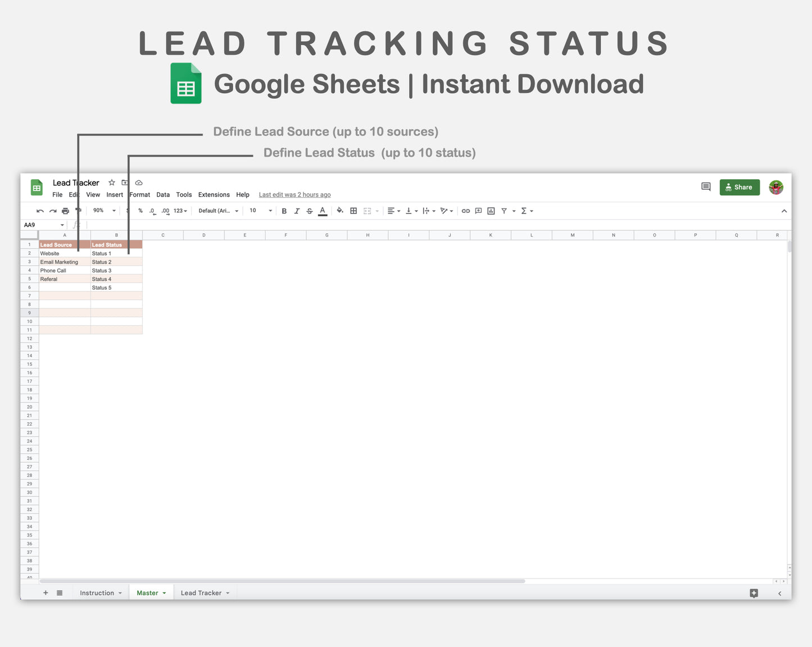The width and height of the screenshot is (812, 647).
Task: Apply italic formatting
Action: coord(297,211)
